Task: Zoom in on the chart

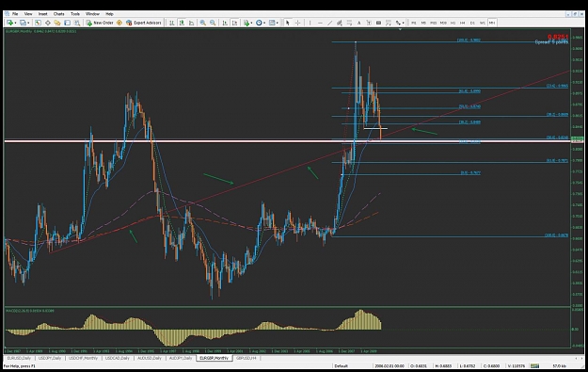Action: [203, 23]
